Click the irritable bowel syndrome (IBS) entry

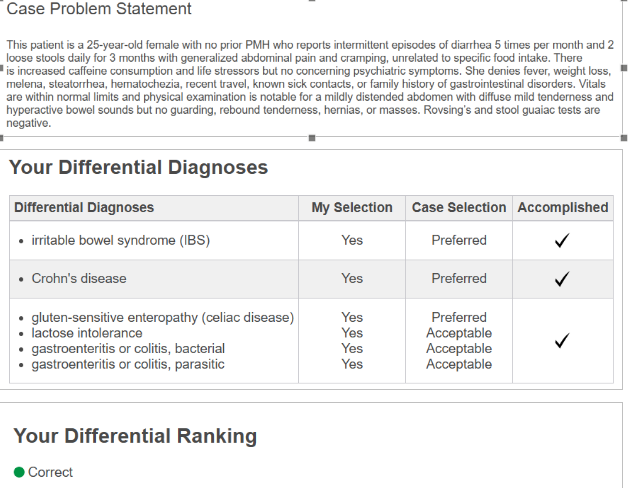tap(121, 241)
